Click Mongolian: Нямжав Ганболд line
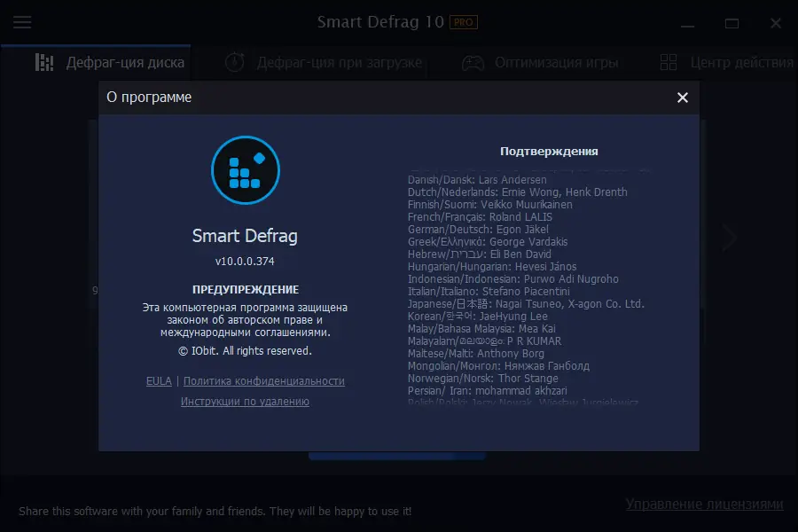The image size is (798, 532). coord(498,366)
